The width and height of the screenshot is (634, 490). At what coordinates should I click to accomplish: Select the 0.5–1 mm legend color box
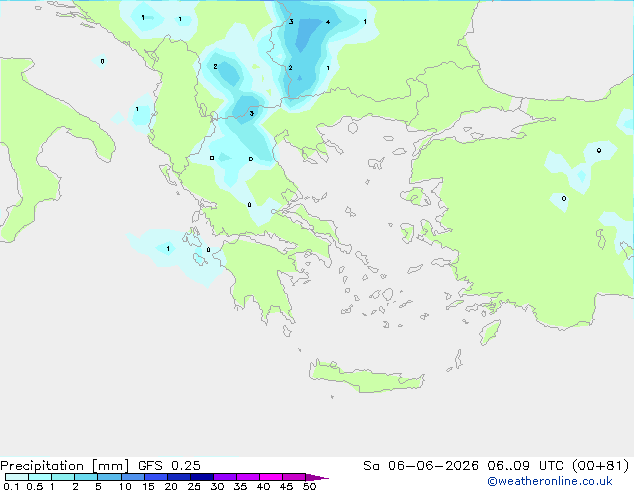[x=40, y=477]
